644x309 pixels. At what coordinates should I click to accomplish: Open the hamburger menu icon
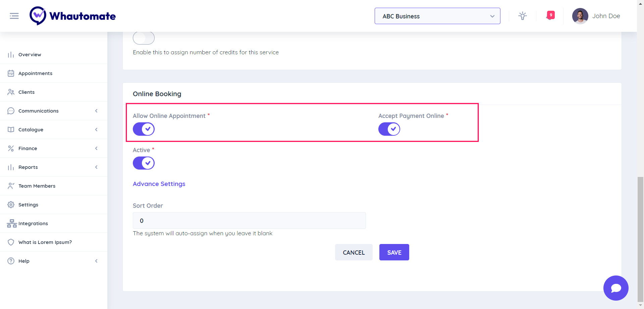point(14,16)
